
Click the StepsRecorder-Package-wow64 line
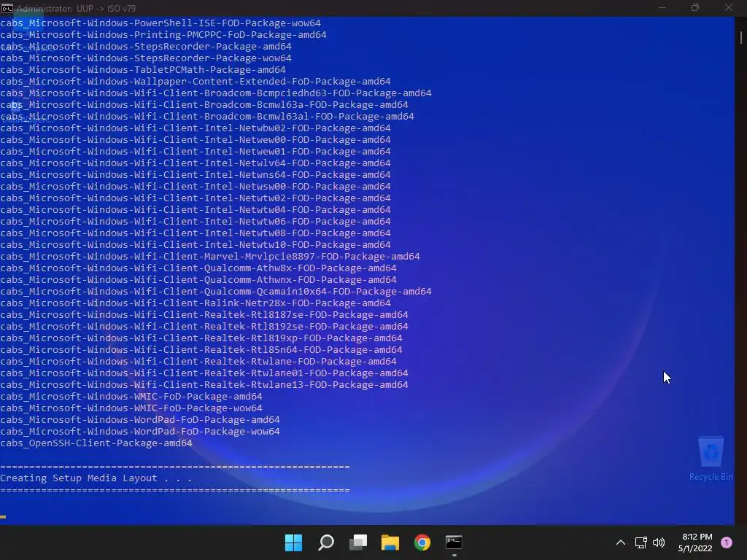[x=146, y=58]
